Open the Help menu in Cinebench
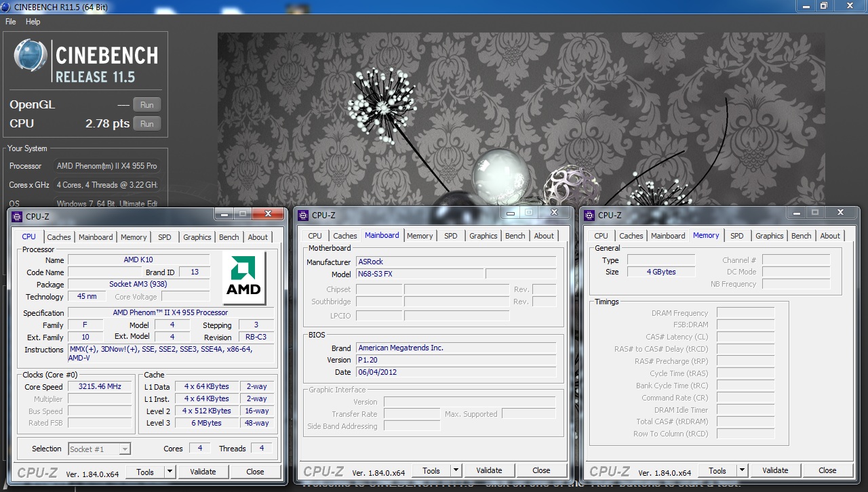The image size is (868, 492). (33, 22)
